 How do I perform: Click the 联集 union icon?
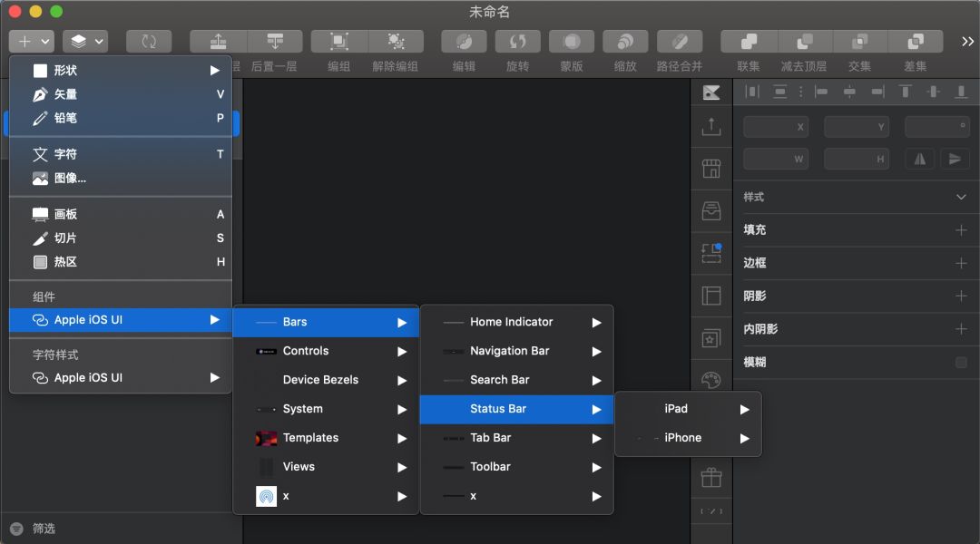748,41
